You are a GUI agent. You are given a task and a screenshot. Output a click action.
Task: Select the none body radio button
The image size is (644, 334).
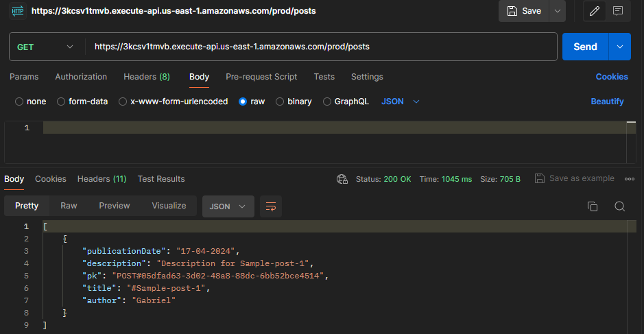[19, 102]
